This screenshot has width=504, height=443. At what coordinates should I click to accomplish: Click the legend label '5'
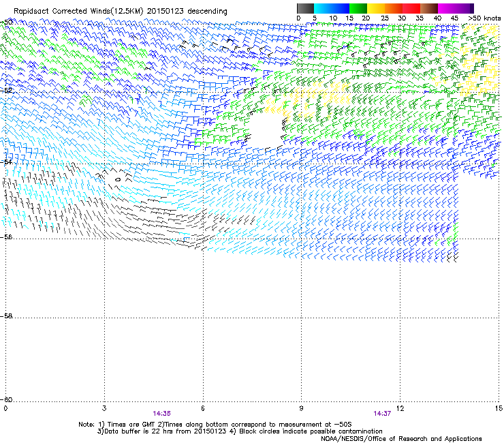point(315,18)
